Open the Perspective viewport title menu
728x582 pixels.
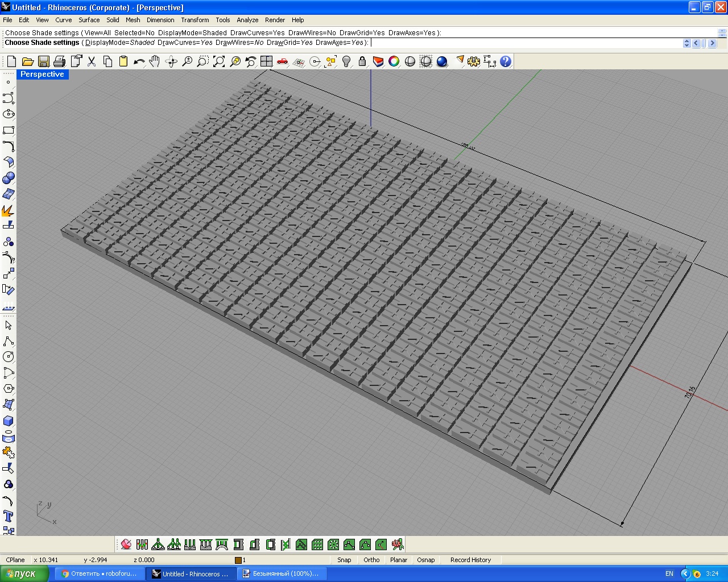42,74
